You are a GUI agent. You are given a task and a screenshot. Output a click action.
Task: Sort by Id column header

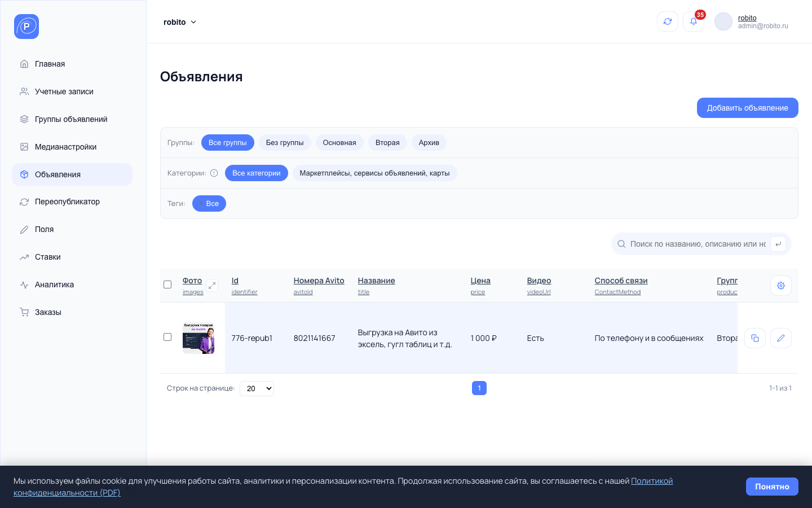click(x=235, y=281)
